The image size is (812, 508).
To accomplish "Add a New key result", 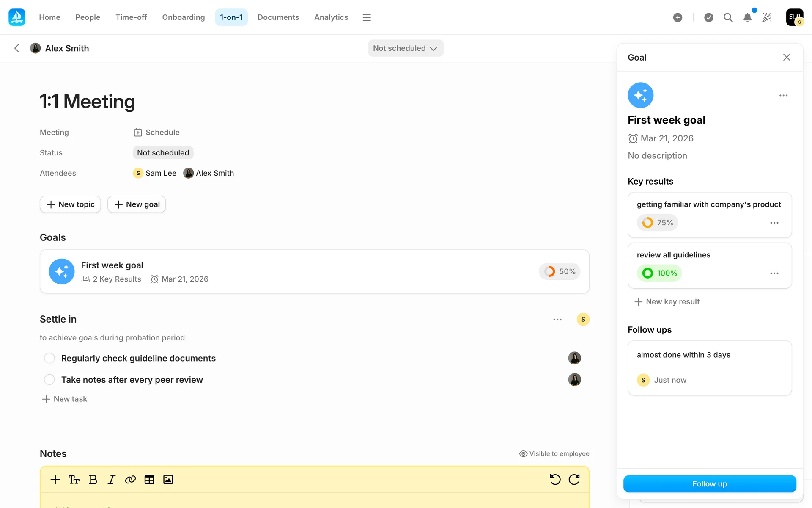I will [667, 302].
